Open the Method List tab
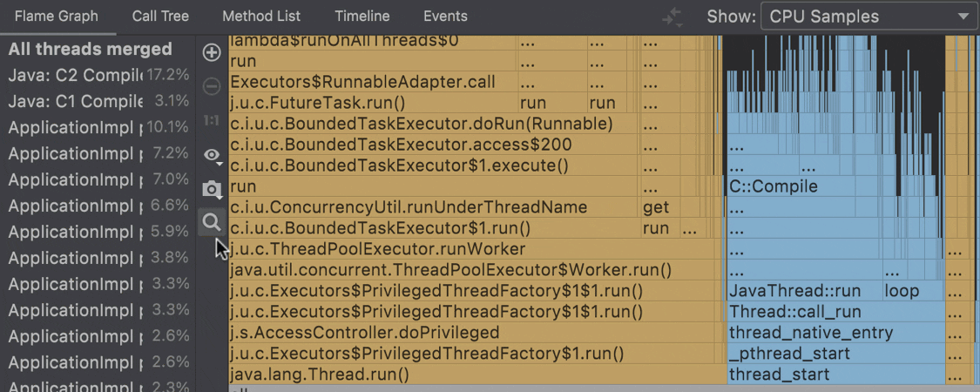Screen dimensions: 980x392 pos(261,17)
